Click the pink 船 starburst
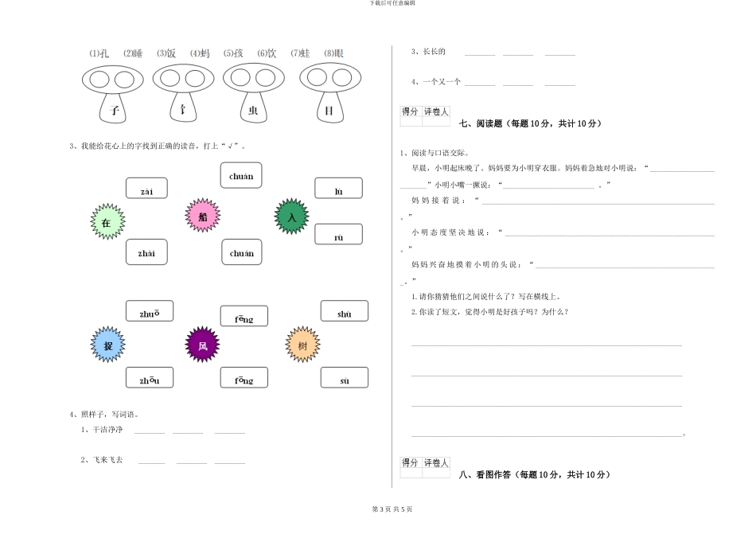Screen dimensions: 756x534 coord(203,215)
